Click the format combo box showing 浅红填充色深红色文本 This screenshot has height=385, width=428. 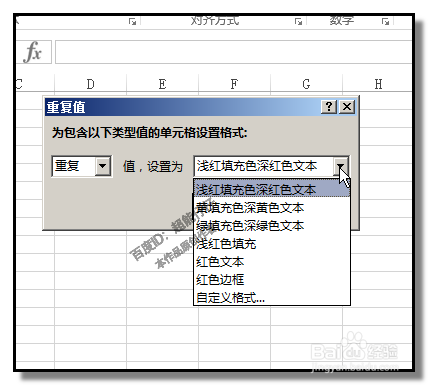coord(271,166)
